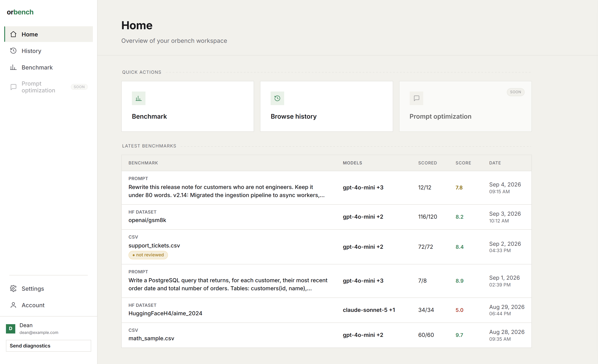Open the release note rewrite prompt benchmark

click(326, 188)
